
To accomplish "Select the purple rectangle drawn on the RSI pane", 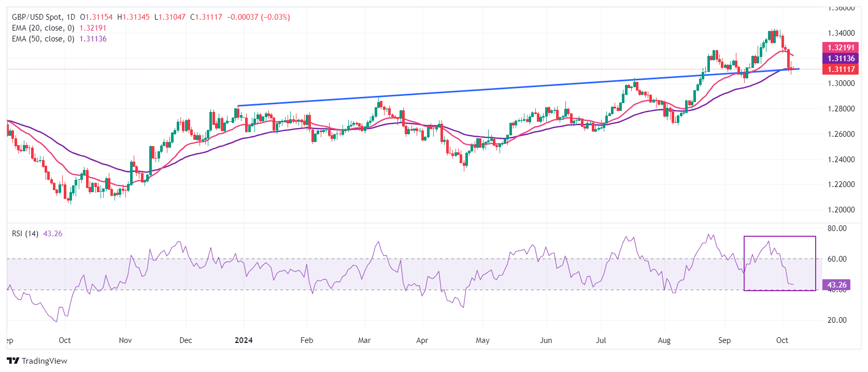I will [x=816, y=263].
